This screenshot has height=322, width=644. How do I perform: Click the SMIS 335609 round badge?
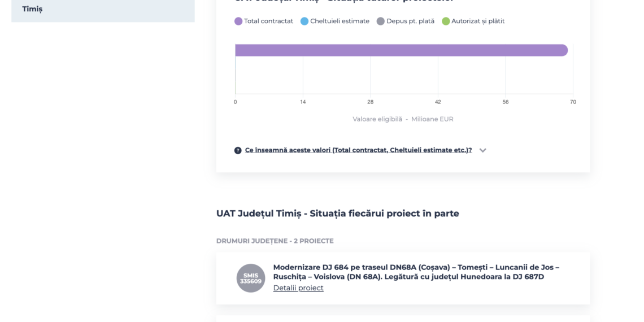251,278
